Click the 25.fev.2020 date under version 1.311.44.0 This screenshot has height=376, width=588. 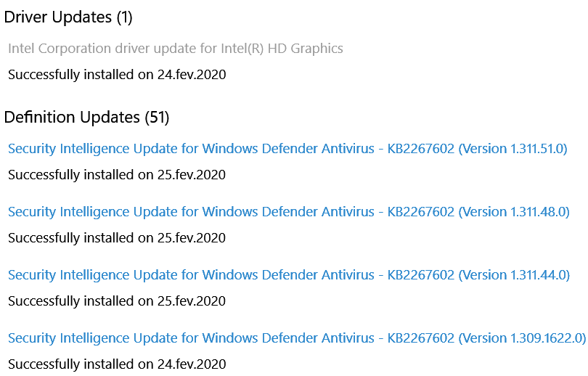[192, 301]
